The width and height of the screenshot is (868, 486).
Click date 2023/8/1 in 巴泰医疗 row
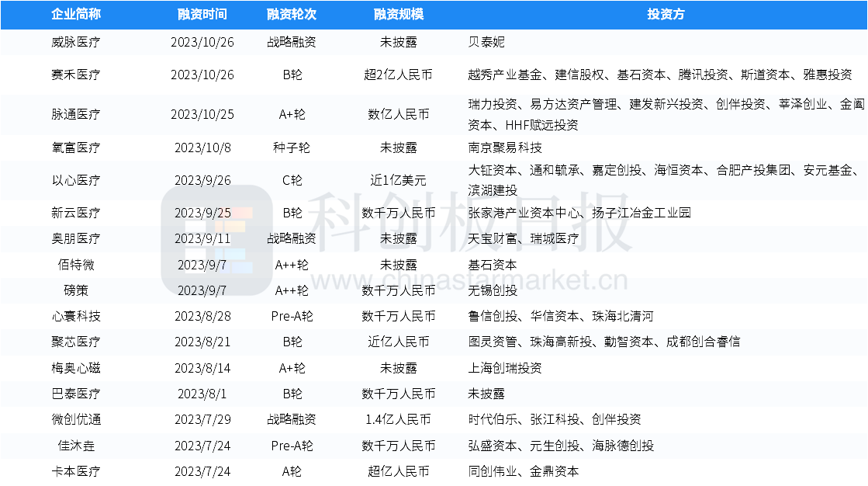click(202, 394)
